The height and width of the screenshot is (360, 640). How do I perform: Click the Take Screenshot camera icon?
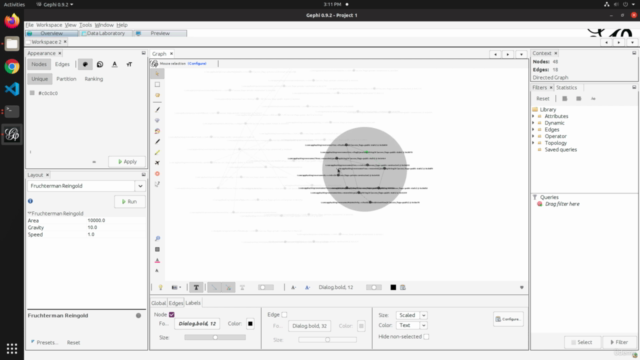pos(176,287)
